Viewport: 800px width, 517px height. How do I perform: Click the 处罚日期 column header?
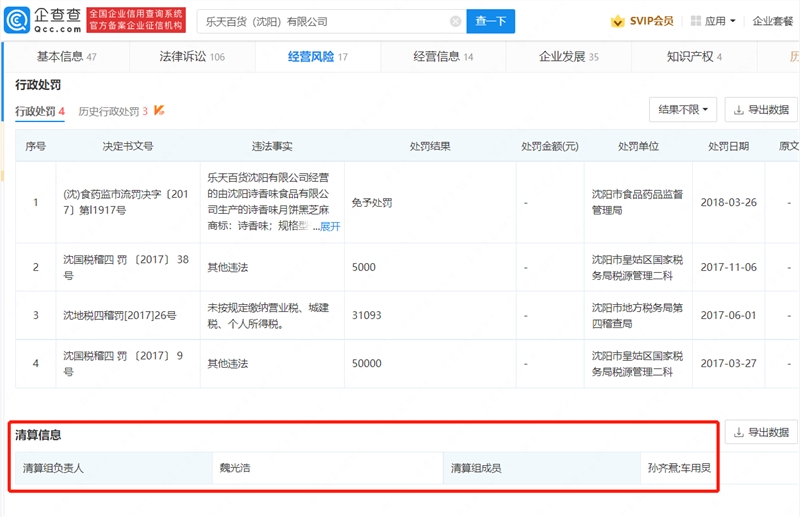tap(728, 146)
